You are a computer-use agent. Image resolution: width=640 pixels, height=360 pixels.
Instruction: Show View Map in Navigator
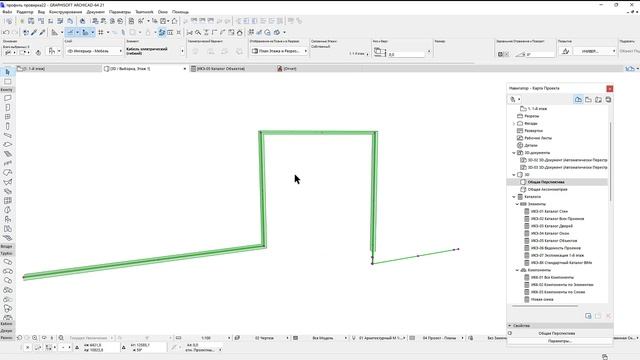tap(588, 100)
